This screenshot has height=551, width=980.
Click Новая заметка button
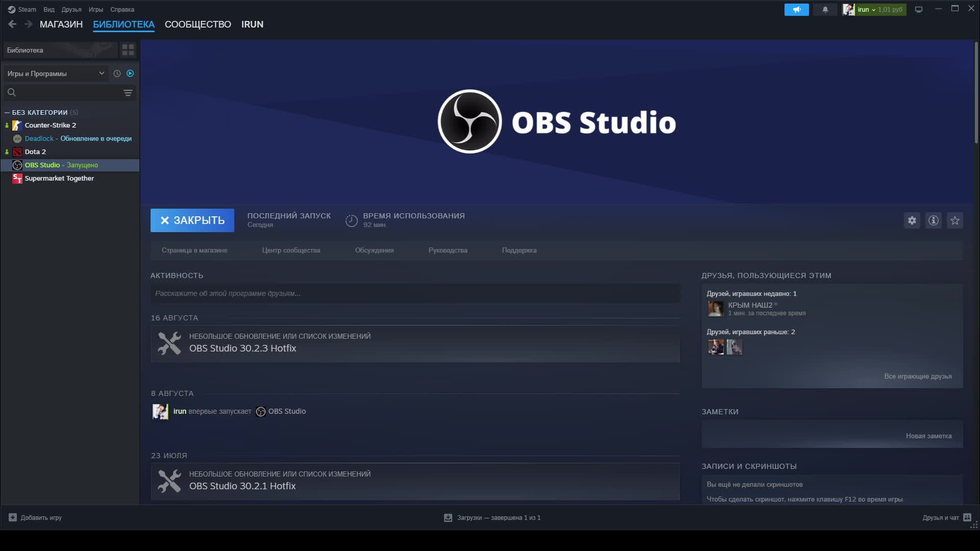928,436
